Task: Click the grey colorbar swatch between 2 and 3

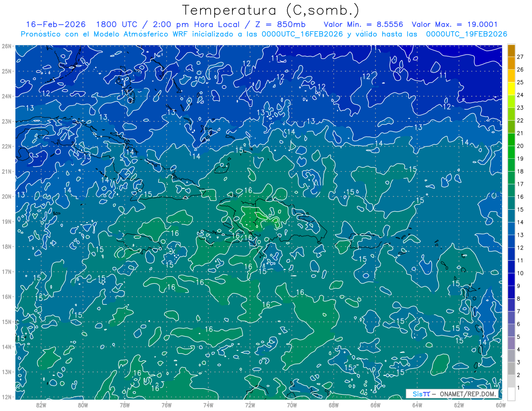Action: (x=511, y=368)
